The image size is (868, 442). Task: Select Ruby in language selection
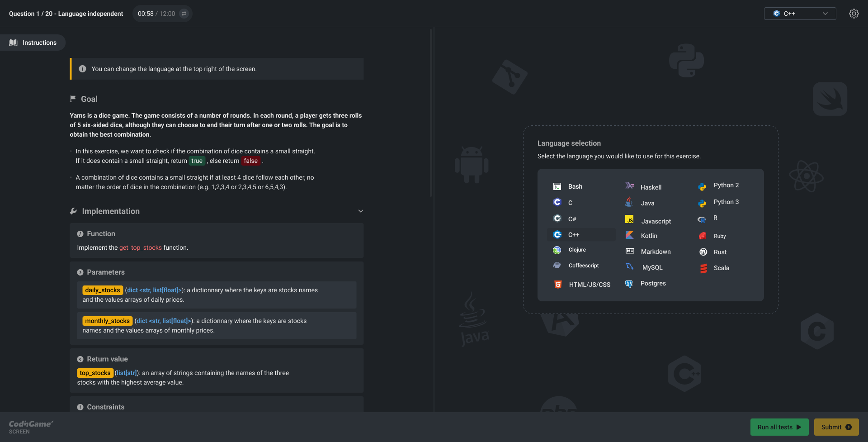(x=719, y=236)
